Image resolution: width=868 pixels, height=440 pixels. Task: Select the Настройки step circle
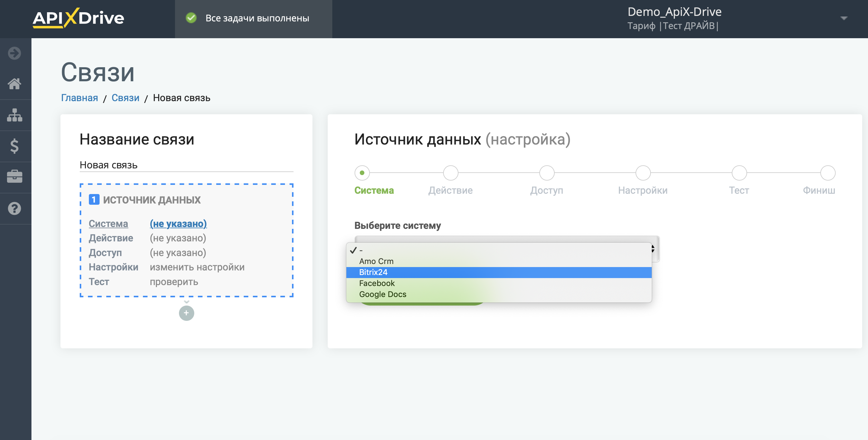pos(643,173)
